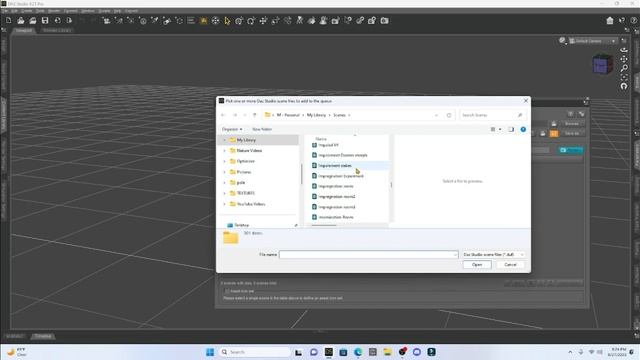Click the forward arrow in file dialog
This screenshot has height=360, width=640.
235,115
